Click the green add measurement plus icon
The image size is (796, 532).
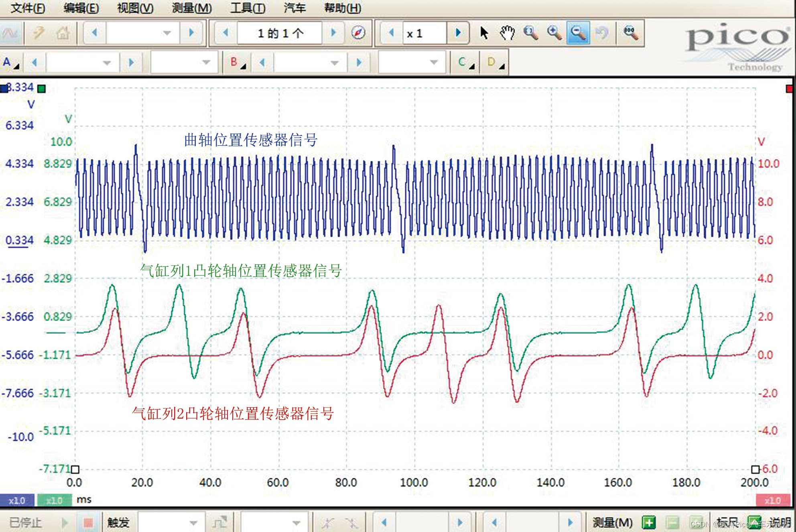648,522
